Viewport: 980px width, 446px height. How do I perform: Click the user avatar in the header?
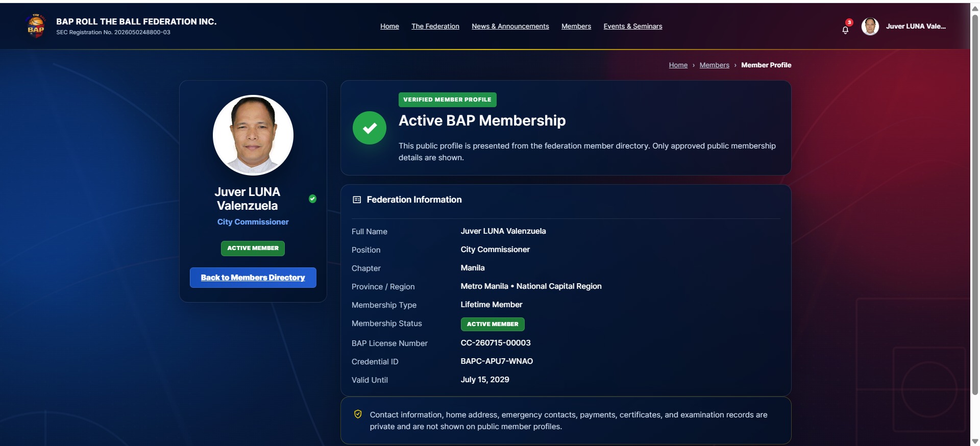click(x=870, y=27)
